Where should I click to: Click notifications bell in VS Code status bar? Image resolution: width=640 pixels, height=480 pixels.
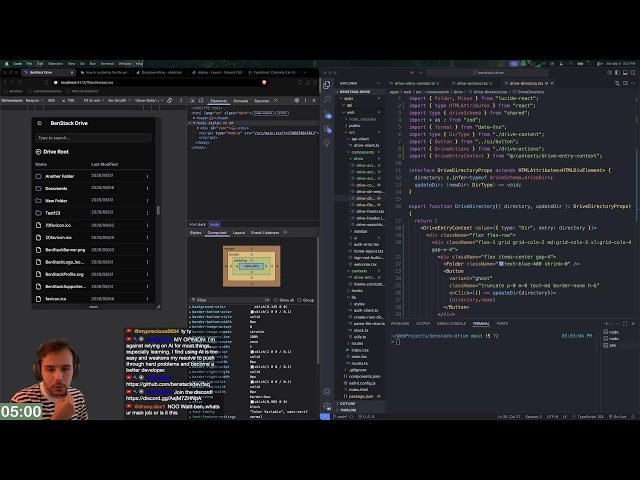coord(633,417)
